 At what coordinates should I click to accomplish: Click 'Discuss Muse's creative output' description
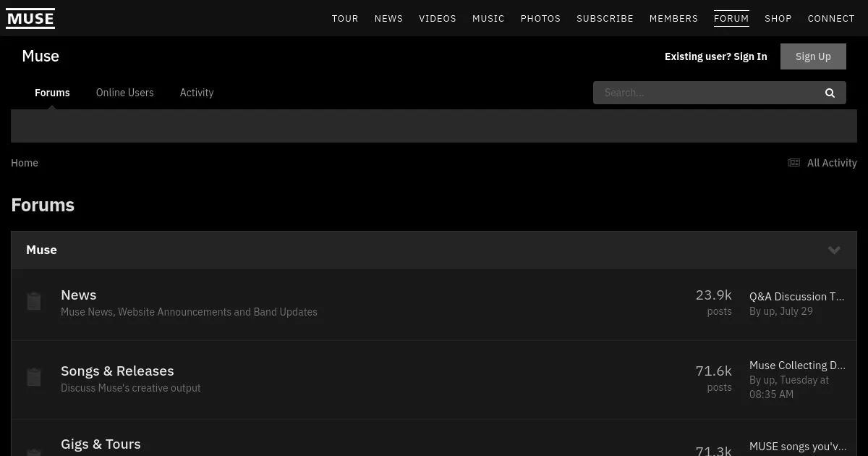[131, 388]
